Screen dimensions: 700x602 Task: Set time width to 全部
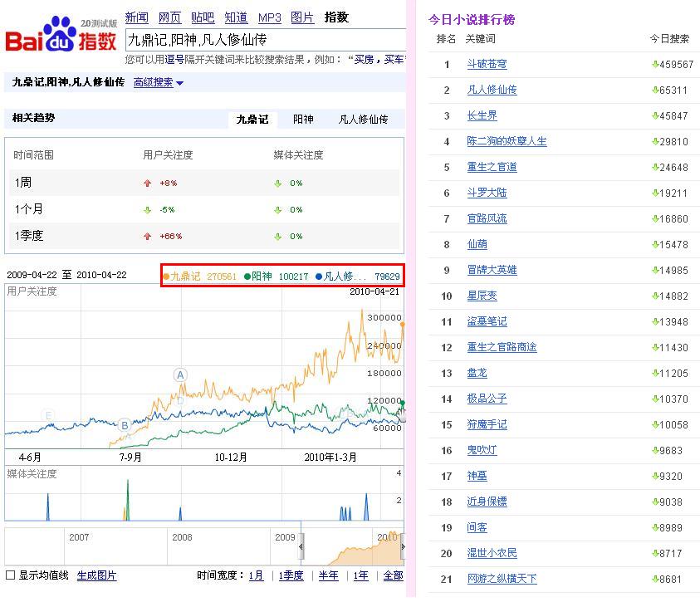click(x=393, y=575)
